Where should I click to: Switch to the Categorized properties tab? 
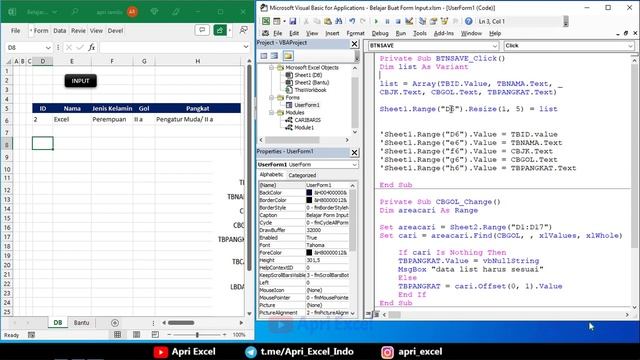[x=302, y=175]
